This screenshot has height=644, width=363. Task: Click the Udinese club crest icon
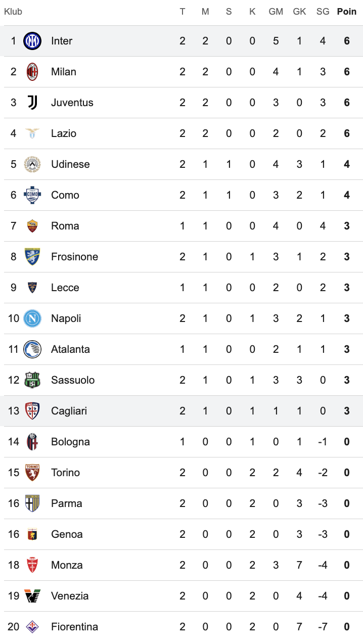(x=32, y=164)
